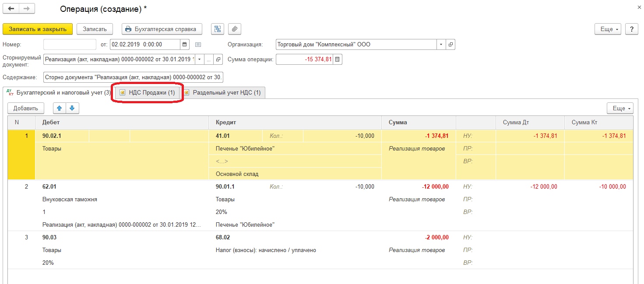Click the Сумма операции field
The height and width of the screenshot is (284, 644).
pos(304,60)
